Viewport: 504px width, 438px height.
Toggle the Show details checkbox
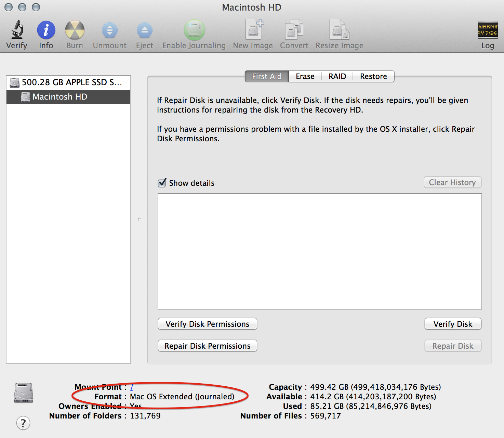coord(161,183)
